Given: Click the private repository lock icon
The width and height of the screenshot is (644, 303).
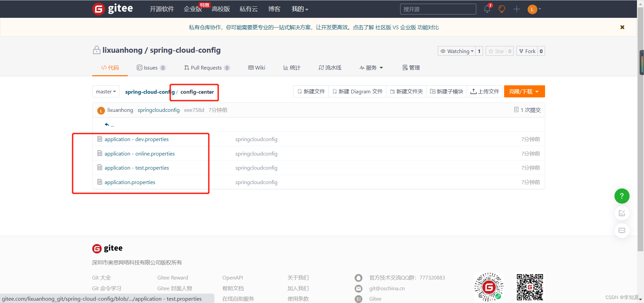Looking at the screenshot, I should pyautogui.click(x=97, y=50).
